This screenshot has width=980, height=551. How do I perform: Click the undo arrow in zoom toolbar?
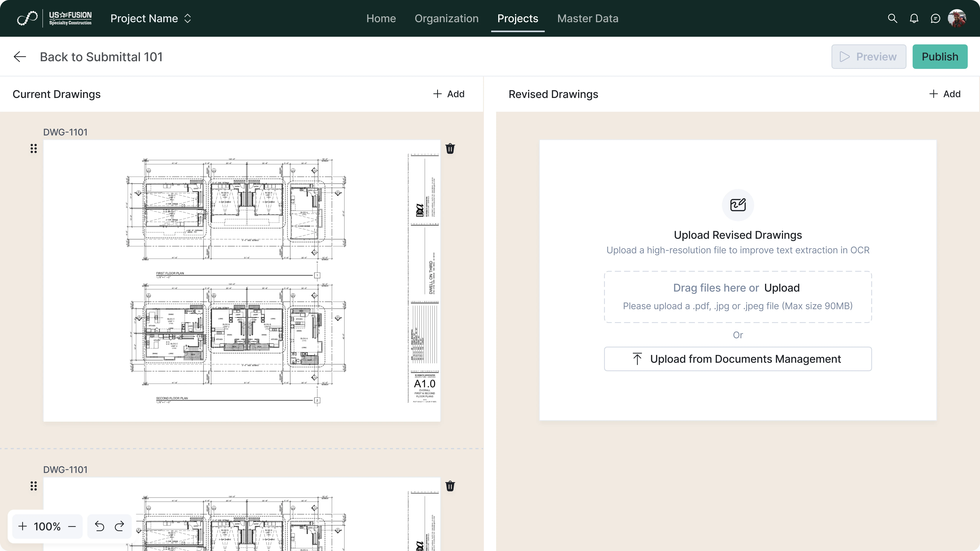(100, 526)
